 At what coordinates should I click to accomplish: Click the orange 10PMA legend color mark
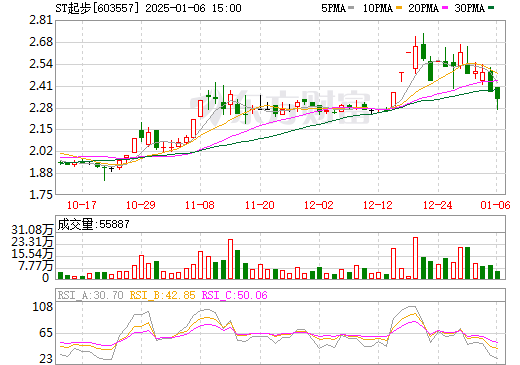tap(399, 8)
